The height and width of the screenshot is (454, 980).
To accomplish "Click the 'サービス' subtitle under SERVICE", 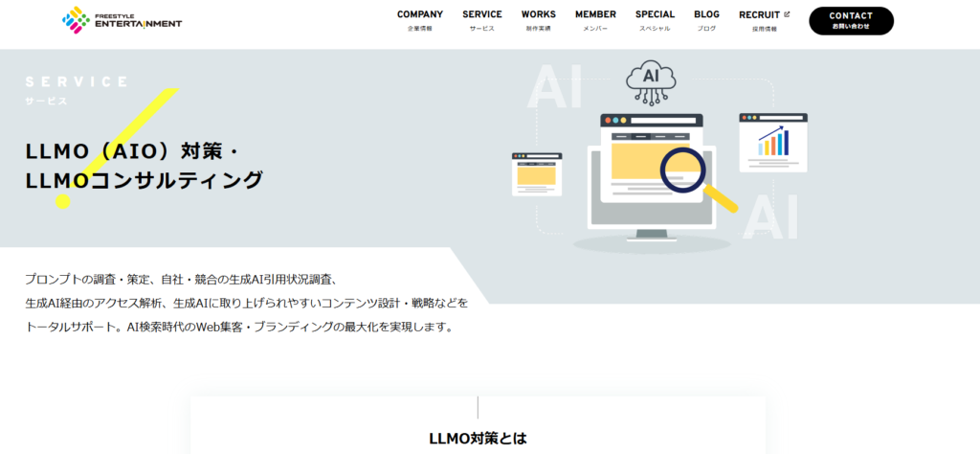I will (46, 101).
